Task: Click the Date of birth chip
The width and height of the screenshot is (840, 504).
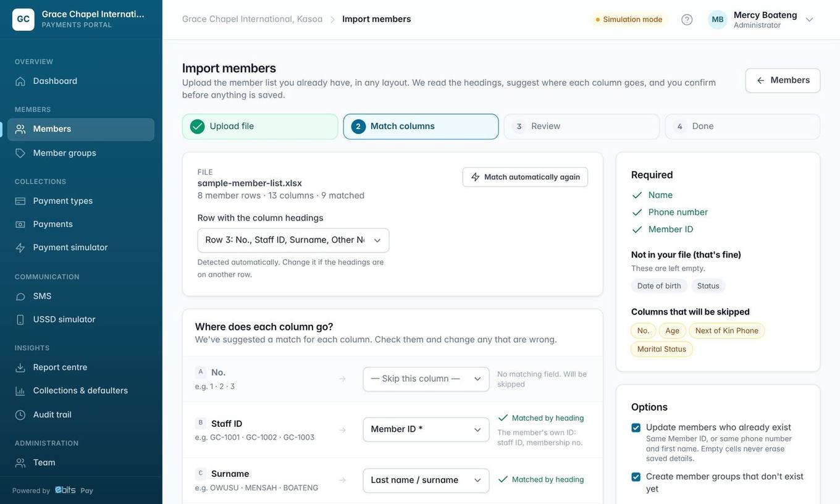Action: 659,286
